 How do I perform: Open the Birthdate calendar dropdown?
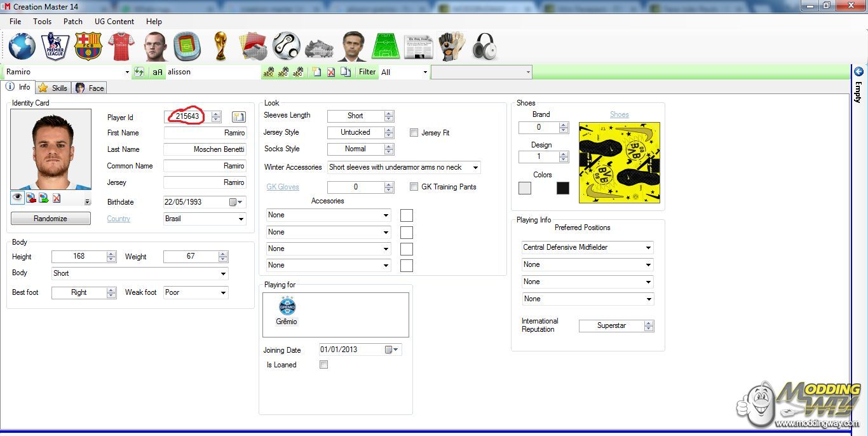pyautogui.click(x=236, y=202)
